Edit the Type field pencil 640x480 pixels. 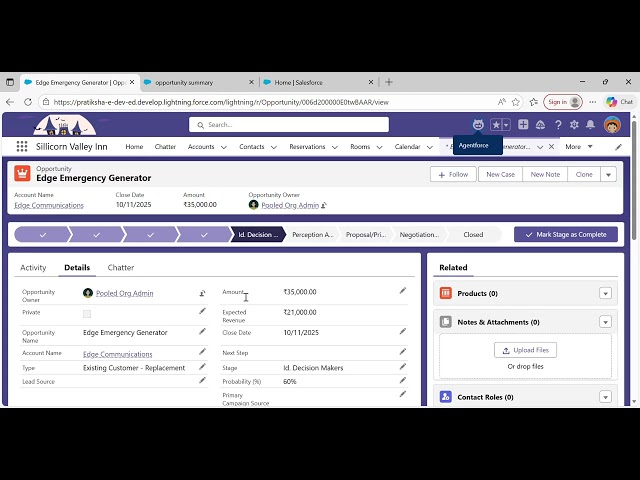click(x=202, y=367)
